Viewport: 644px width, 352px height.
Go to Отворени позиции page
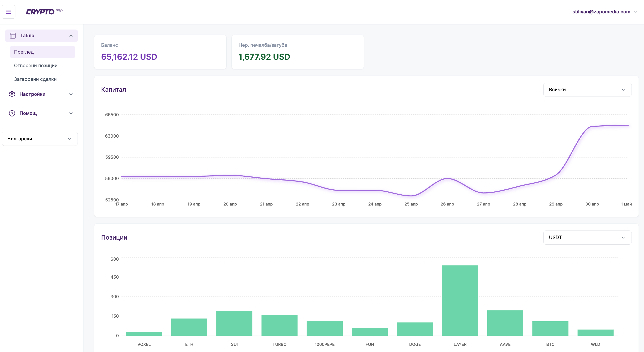tap(36, 66)
